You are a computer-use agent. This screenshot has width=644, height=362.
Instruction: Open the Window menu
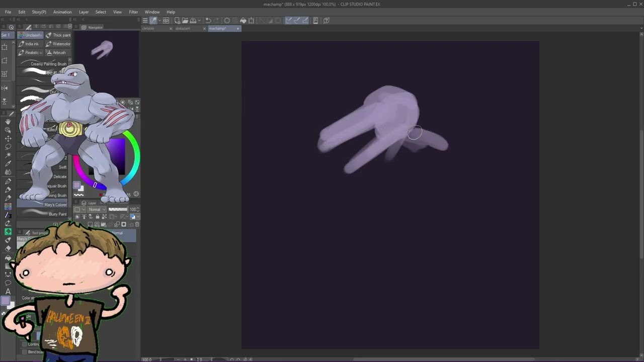pos(152,12)
